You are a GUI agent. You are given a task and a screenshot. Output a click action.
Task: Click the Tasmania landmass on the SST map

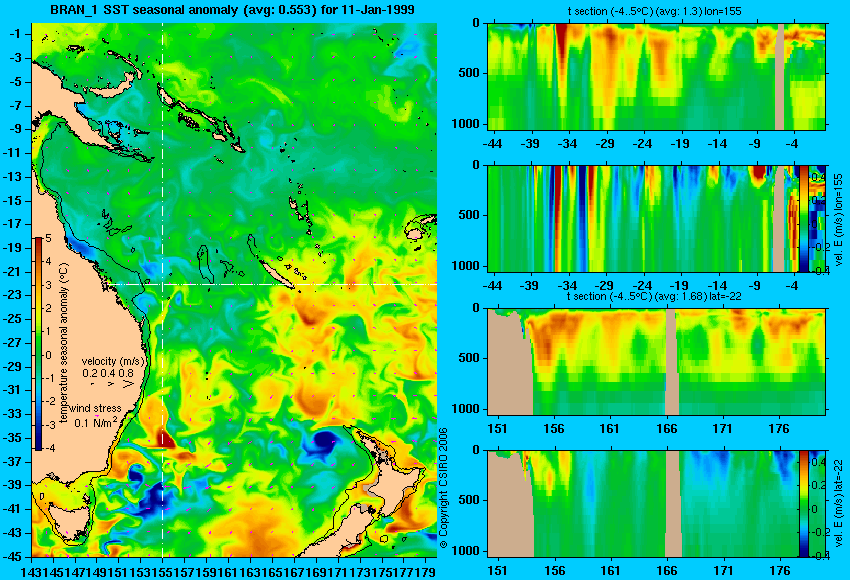point(69,521)
